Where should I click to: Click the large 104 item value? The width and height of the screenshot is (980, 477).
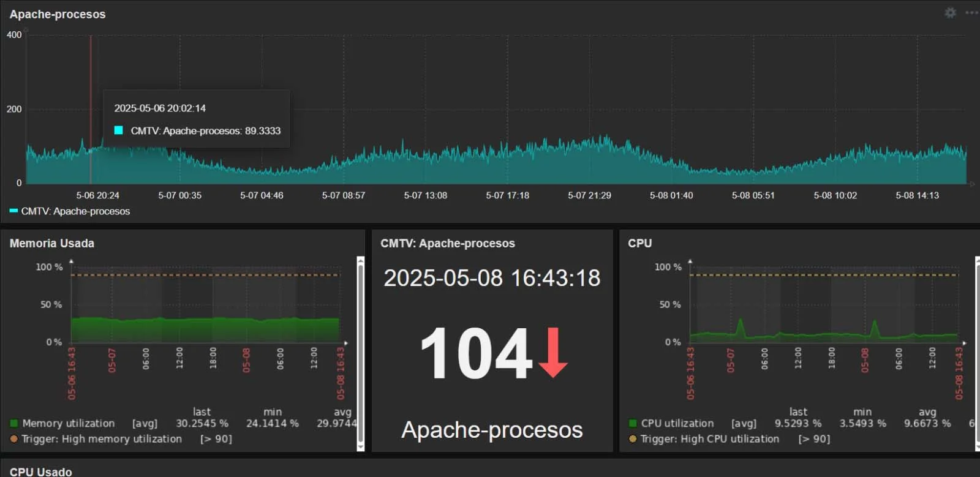477,353
